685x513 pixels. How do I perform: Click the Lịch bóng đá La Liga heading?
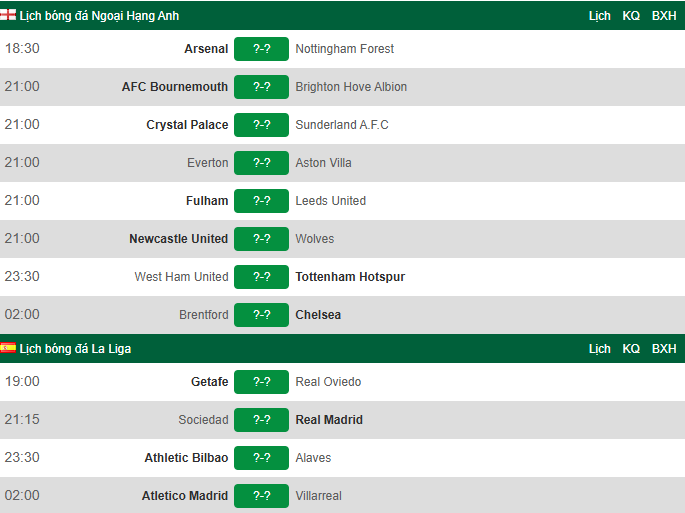coord(75,349)
